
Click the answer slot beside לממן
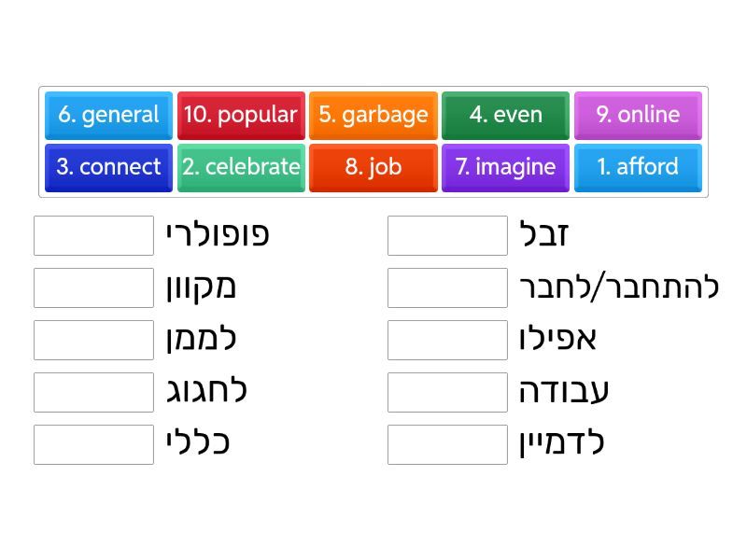click(93, 340)
